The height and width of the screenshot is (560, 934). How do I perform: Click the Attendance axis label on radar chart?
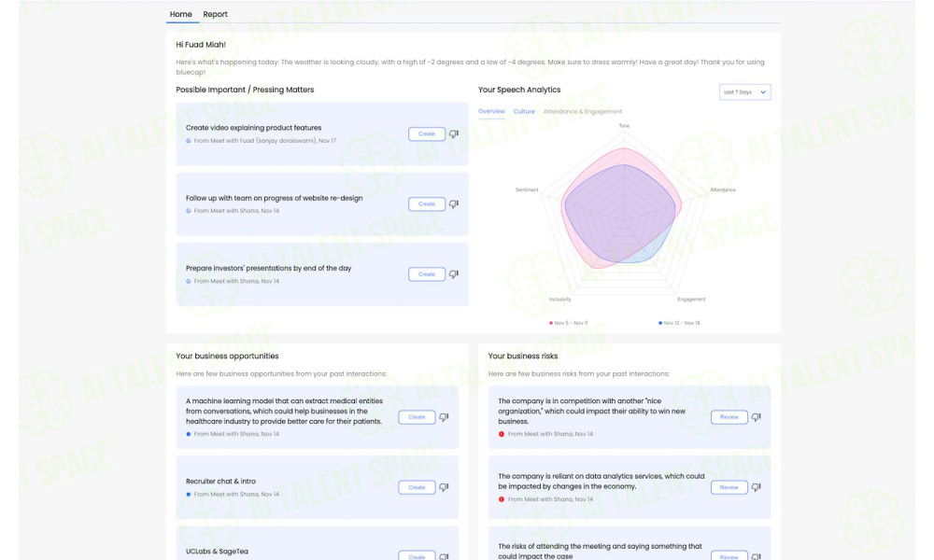[x=723, y=189]
